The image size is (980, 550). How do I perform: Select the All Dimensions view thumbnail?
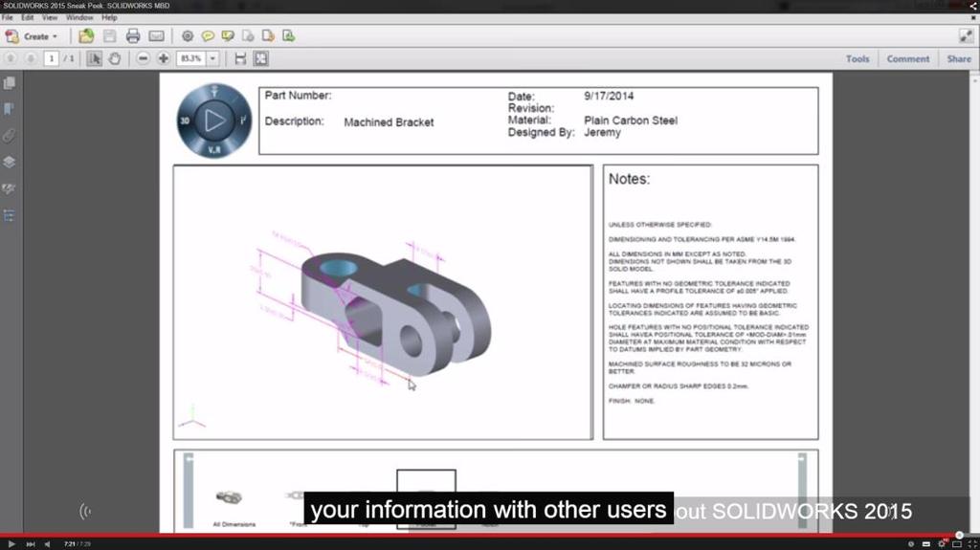coord(234,508)
